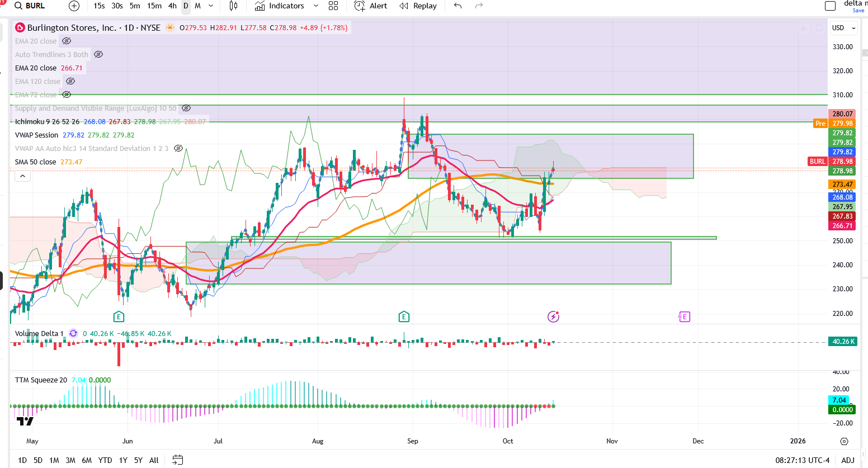Viewport: 868px width, 468px height.
Task: Click the earnings E marker near September
Action: (404, 317)
